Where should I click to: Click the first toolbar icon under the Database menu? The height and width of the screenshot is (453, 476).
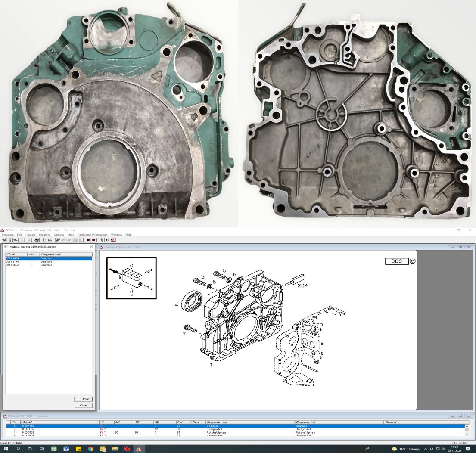(x=4, y=240)
